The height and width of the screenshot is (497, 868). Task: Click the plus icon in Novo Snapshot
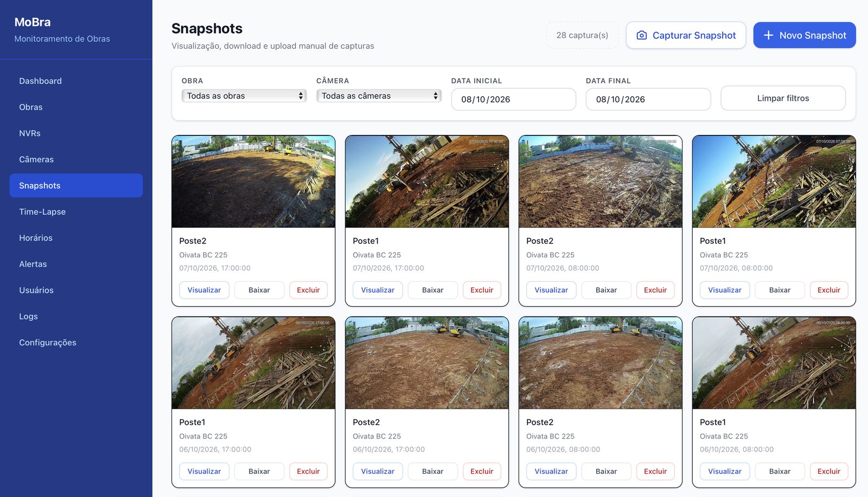(x=768, y=35)
